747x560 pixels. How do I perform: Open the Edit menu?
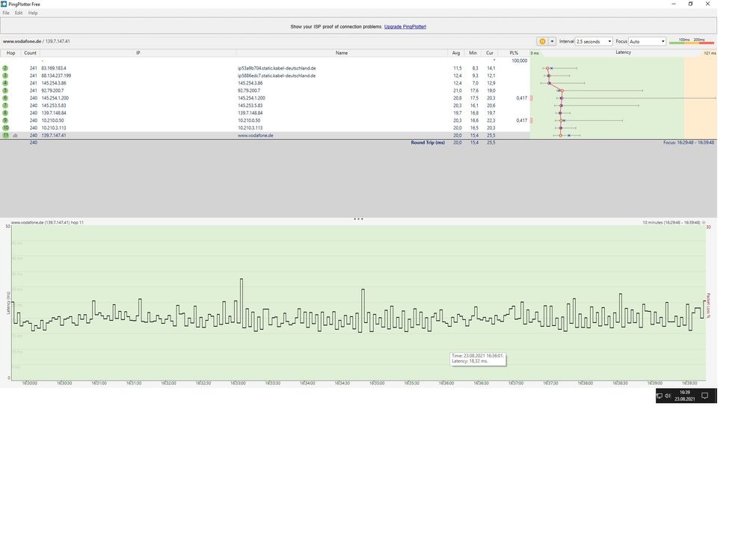[x=19, y=13]
